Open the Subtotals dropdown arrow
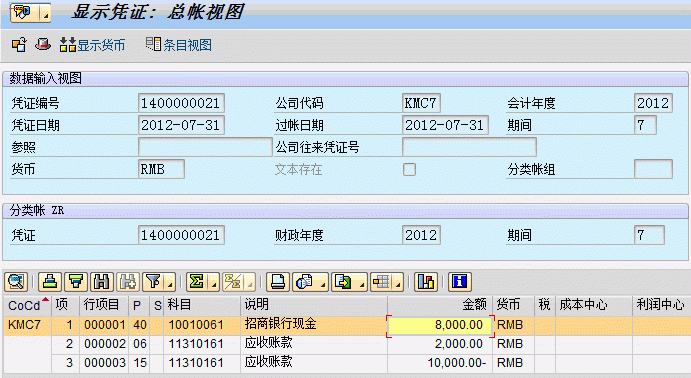 point(250,282)
